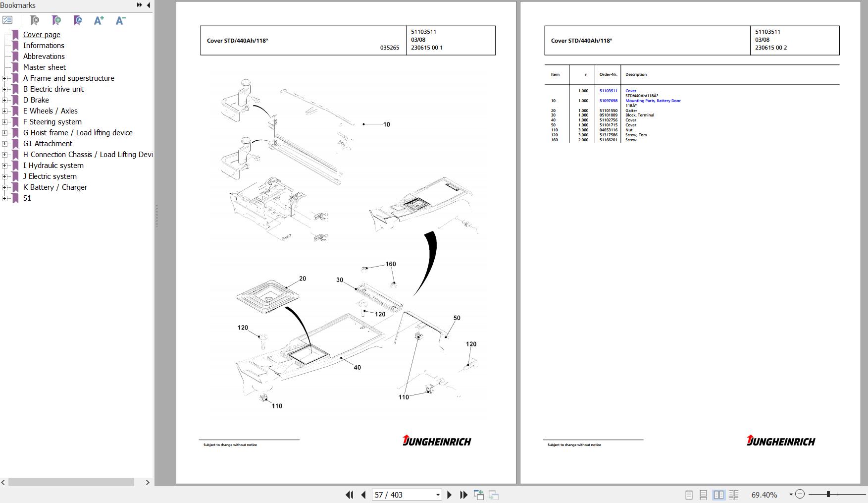The width and height of the screenshot is (868, 503).
Task: Collapse the Bookmarks panel with the left arrow
Action: [x=149, y=5]
